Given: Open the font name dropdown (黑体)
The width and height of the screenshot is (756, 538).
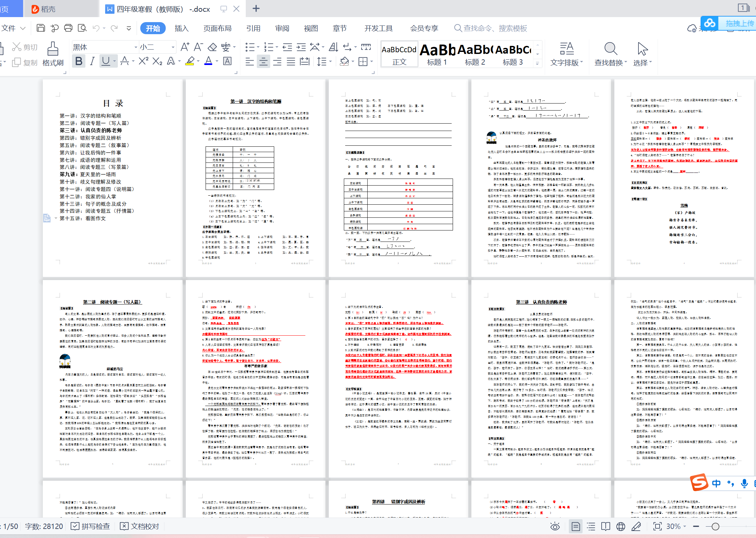Looking at the screenshot, I should [136, 47].
